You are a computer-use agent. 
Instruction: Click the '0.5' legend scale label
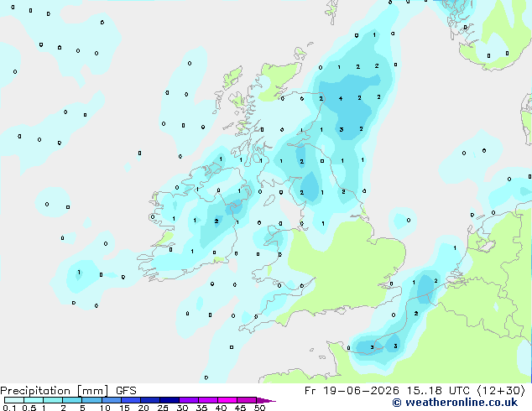point(29,408)
